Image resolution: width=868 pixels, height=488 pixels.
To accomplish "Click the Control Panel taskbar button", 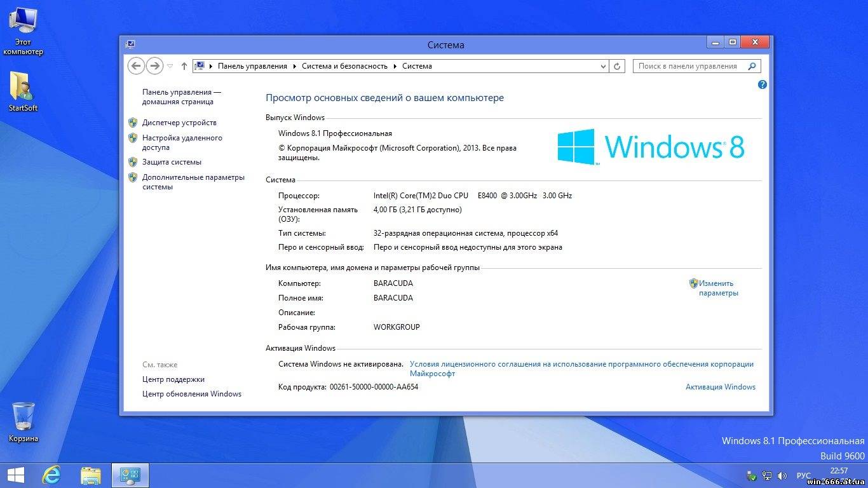I will point(130,475).
